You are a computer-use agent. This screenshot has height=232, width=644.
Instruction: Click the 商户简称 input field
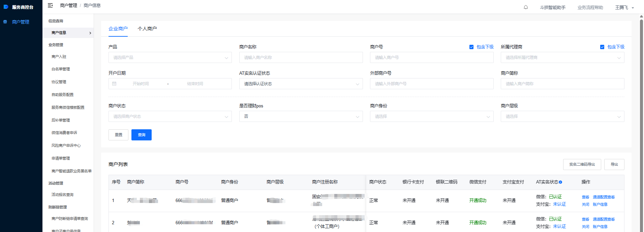[562, 84]
